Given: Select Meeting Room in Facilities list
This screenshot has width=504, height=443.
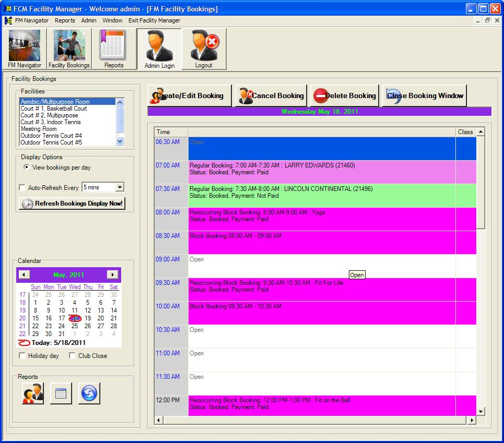Looking at the screenshot, I should coord(39,129).
